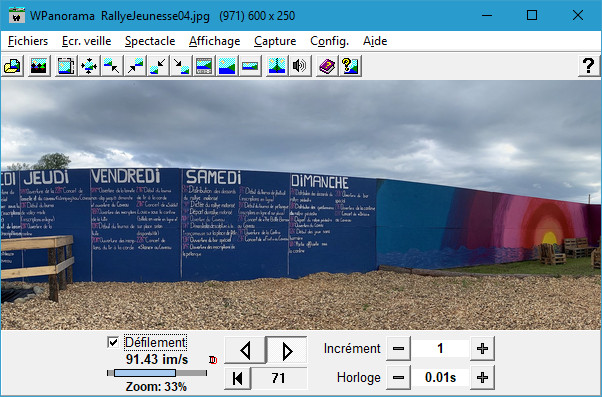This screenshot has height=397, width=602.
Task: Open the Affichage menu
Action: [214, 41]
